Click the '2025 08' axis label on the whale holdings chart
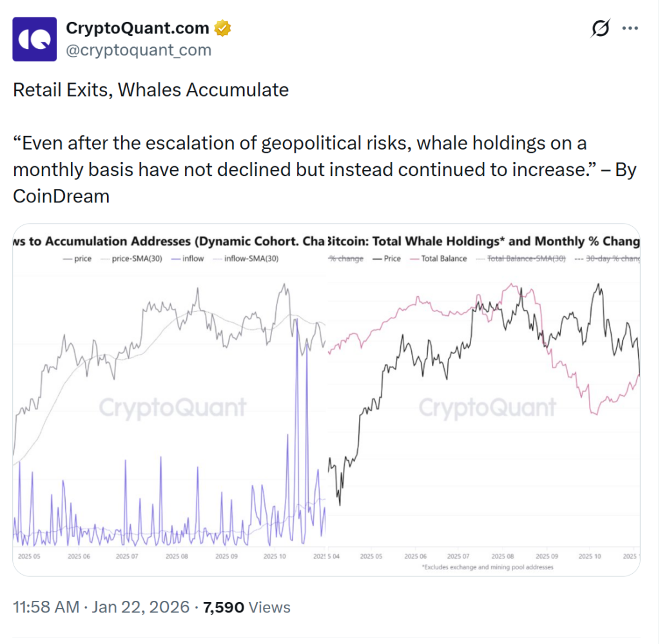This screenshot has width=660, height=644. tap(502, 555)
